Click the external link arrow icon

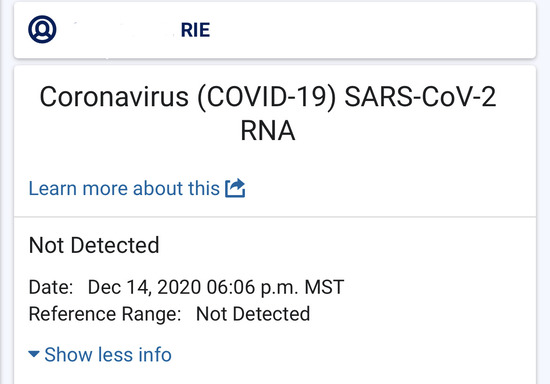235,188
